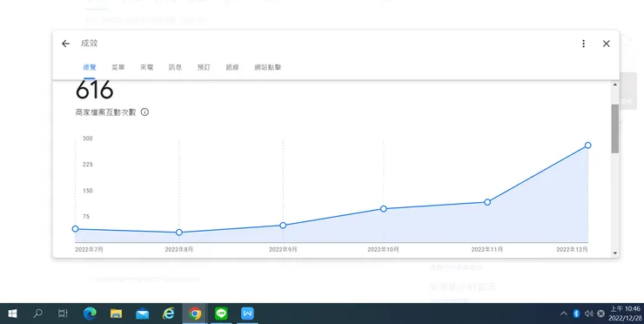Click the 商家檔案互動次數 label
This screenshot has width=644, height=324.
[x=105, y=112]
